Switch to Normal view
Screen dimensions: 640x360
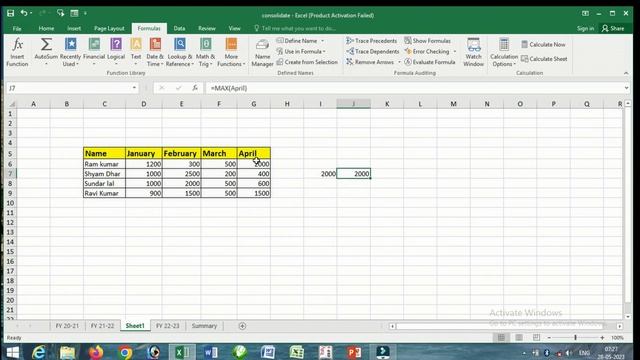click(x=501, y=338)
